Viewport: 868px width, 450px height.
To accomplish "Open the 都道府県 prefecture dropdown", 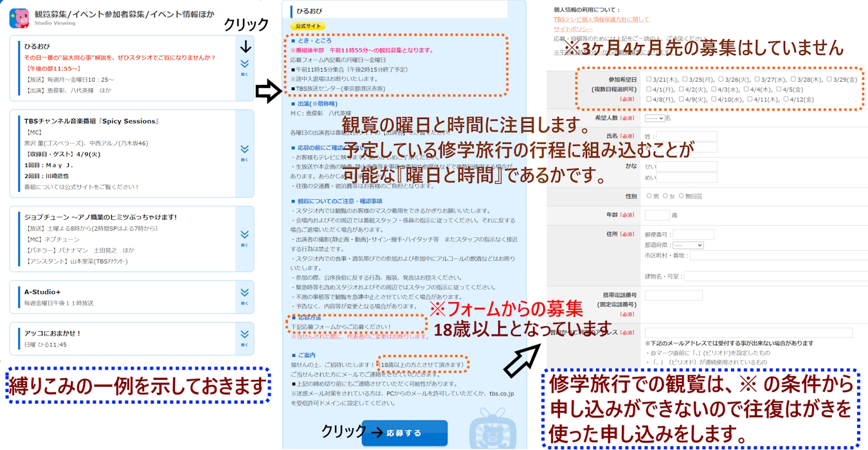I will tap(687, 245).
